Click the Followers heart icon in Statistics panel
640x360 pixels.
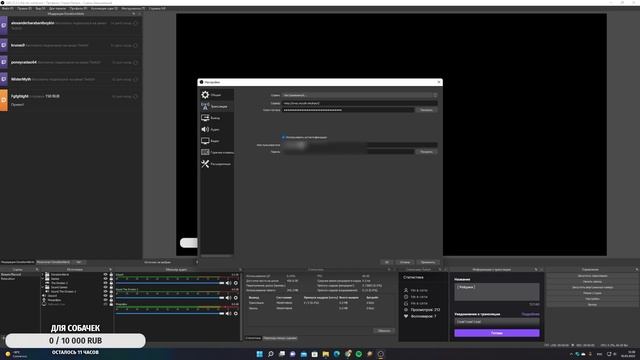pos(406,316)
